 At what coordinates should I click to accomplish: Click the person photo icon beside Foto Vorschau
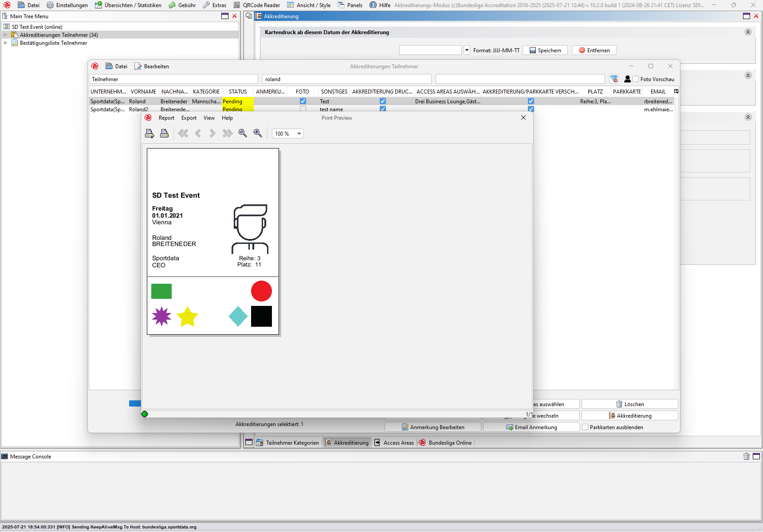click(x=627, y=79)
